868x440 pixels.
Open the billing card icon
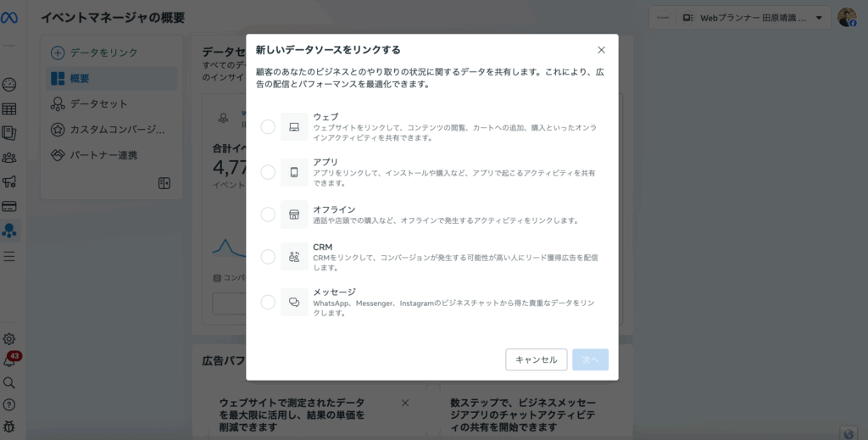pos(10,206)
